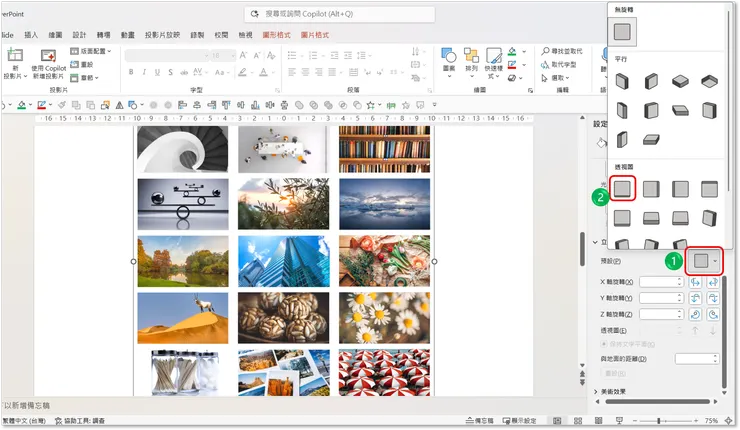740x430 pixels.
Task: Choose the Isometric Bottom Down parallel preset
Action: (x=709, y=82)
